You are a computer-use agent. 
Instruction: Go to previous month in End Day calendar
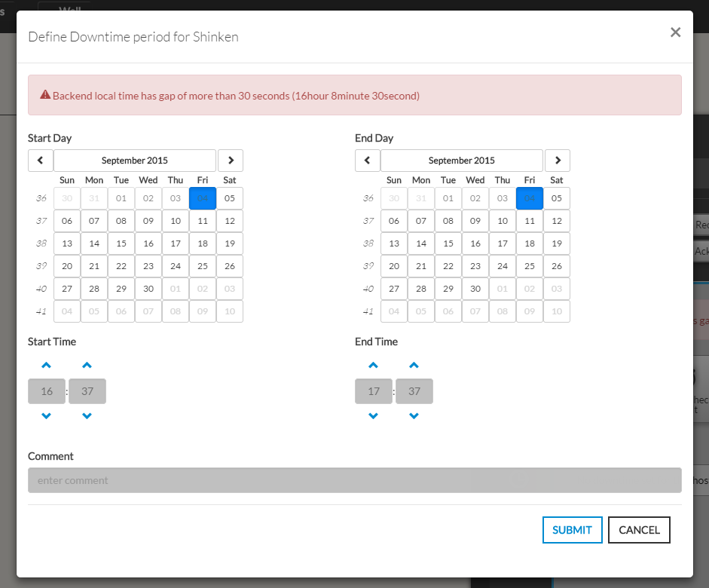367,161
